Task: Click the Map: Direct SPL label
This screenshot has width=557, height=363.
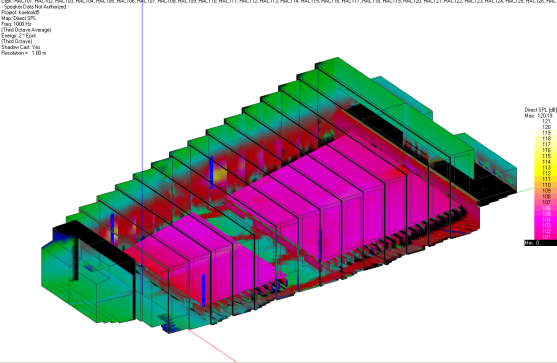Action: click(18, 18)
